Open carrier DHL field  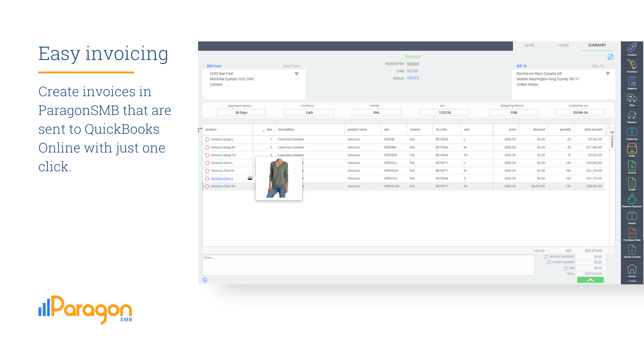pos(376,113)
